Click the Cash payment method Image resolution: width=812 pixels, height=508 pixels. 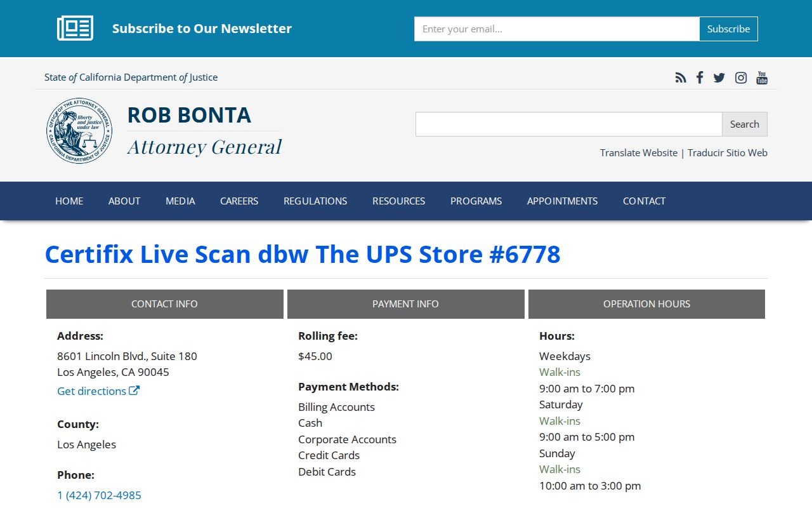pyautogui.click(x=310, y=423)
